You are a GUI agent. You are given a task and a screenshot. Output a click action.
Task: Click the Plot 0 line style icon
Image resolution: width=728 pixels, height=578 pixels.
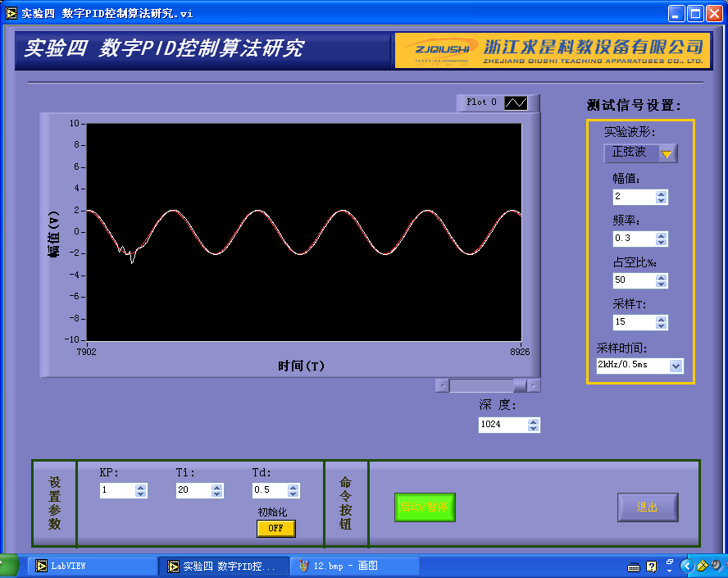point(516,102)
